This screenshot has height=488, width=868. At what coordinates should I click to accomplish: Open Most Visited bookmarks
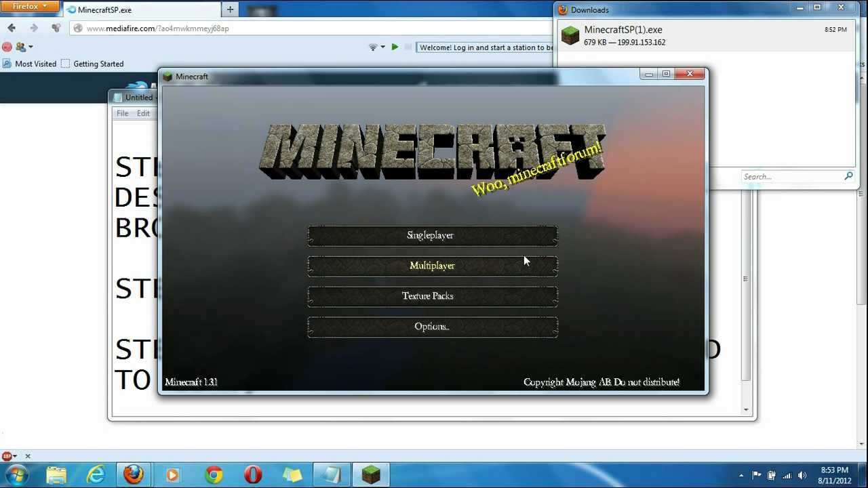pyautogui.click(x=29, y=64)
